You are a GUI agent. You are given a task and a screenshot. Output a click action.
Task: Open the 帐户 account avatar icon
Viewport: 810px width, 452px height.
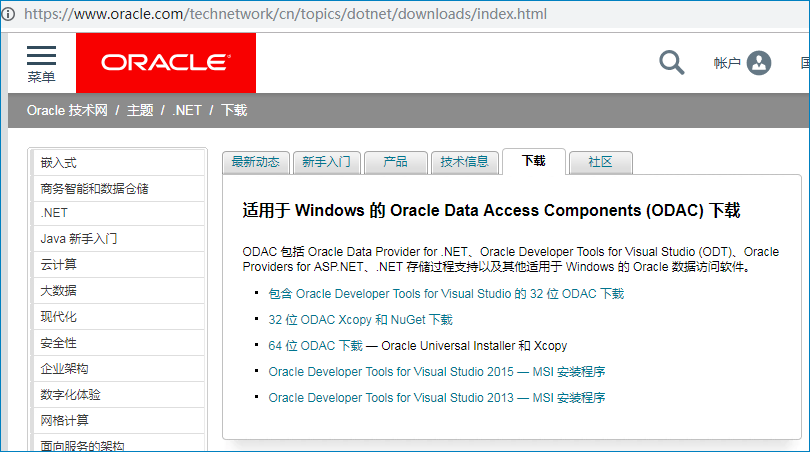tap(759, 63)
